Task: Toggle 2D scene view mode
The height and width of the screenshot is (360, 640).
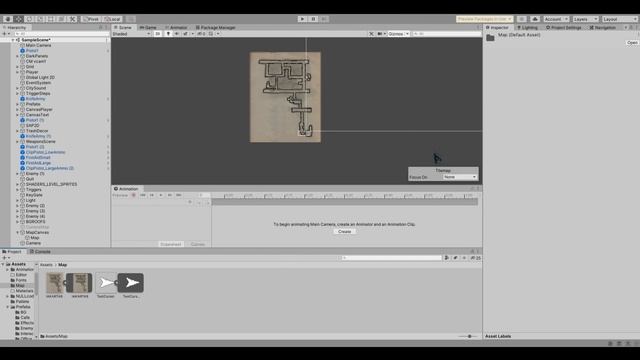Action: click(158, 34)
